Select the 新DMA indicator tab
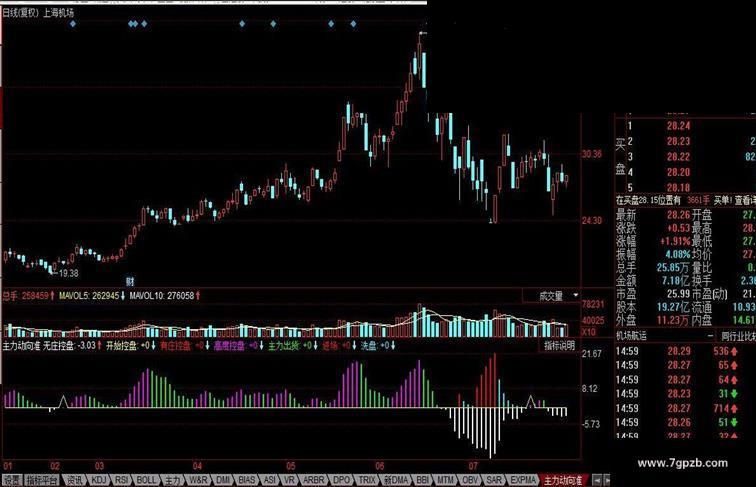 pos(396,480)
